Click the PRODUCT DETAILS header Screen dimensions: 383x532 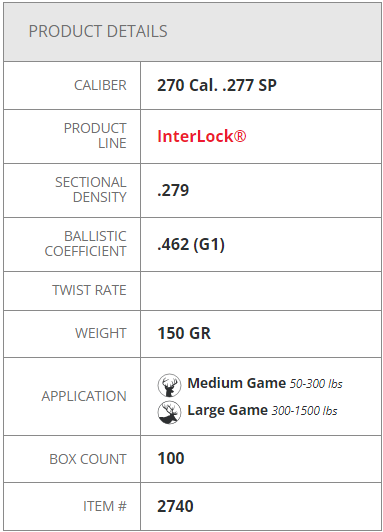98,31
